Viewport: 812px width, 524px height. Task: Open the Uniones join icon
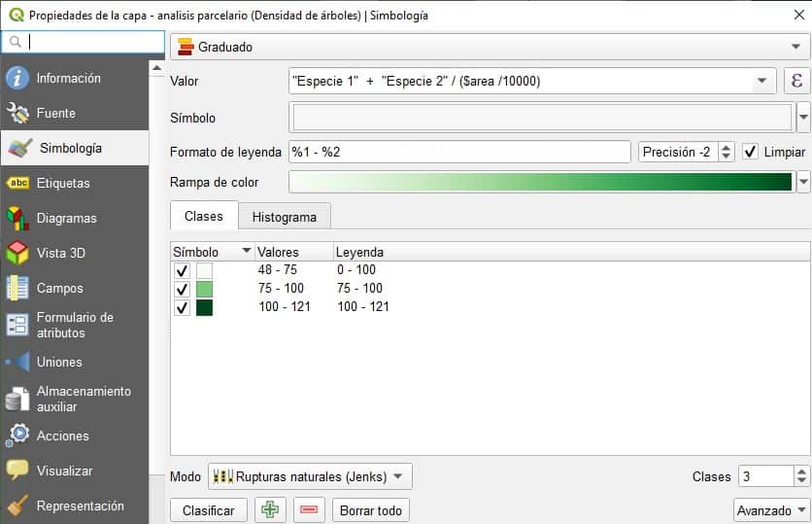point(17,362)
